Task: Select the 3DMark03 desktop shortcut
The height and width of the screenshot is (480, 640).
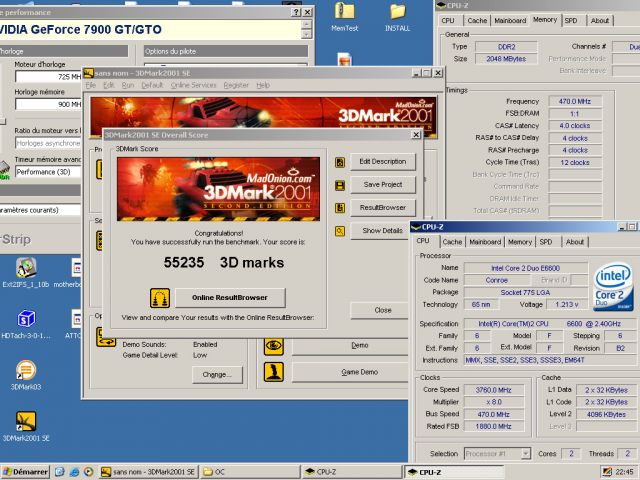Action: (x=26, y=376)
